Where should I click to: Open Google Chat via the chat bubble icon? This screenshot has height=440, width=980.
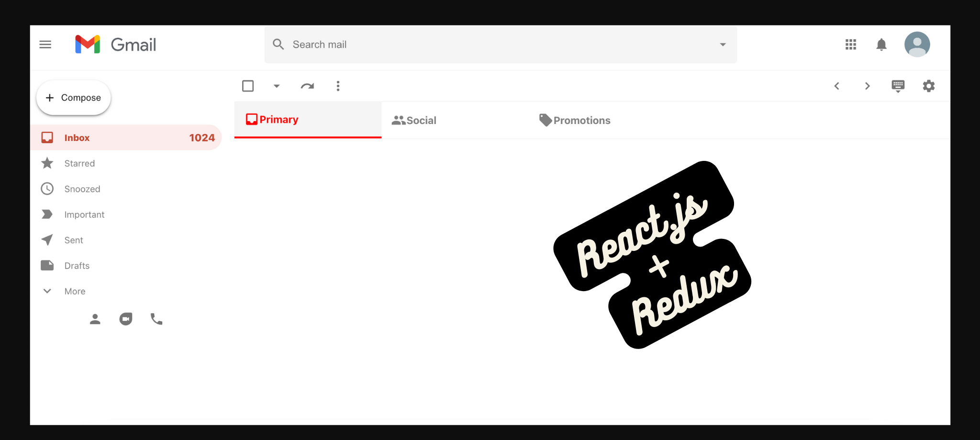click(x=125, y=319)
